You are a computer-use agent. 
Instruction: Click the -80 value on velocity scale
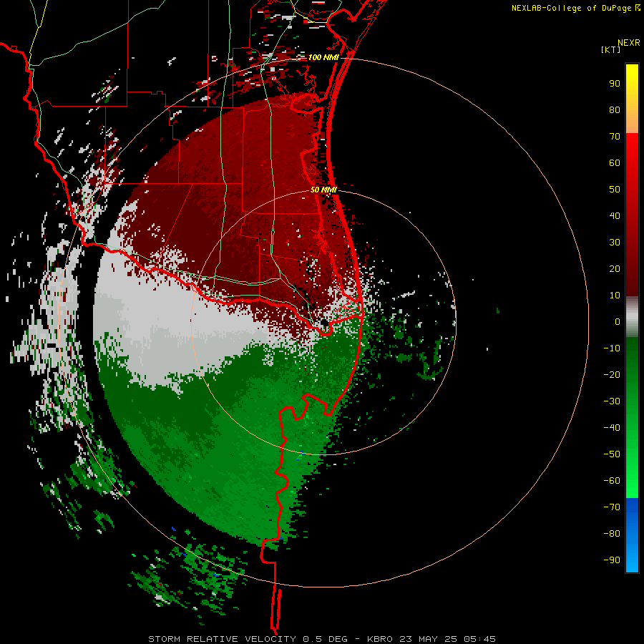coord(612,534)
